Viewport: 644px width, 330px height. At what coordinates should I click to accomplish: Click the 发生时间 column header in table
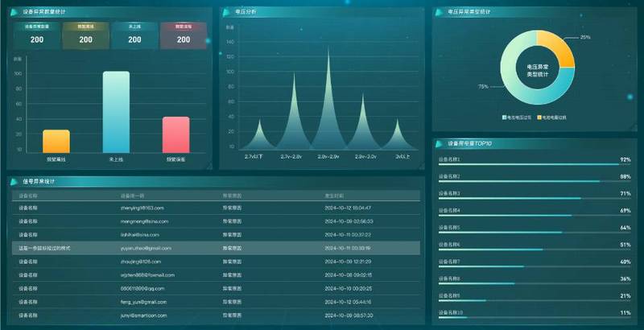point(334,196)
